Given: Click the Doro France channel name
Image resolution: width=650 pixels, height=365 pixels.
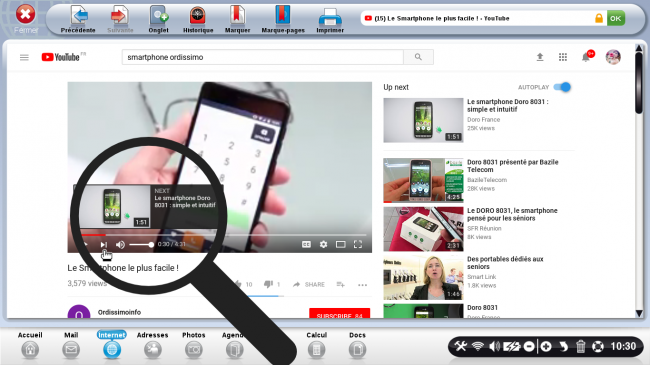Looking at the screenshot, I should pos(484,119).
